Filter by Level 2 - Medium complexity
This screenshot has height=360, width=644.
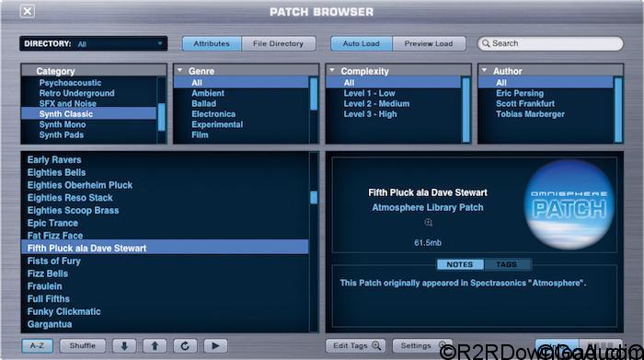point(376,103)
